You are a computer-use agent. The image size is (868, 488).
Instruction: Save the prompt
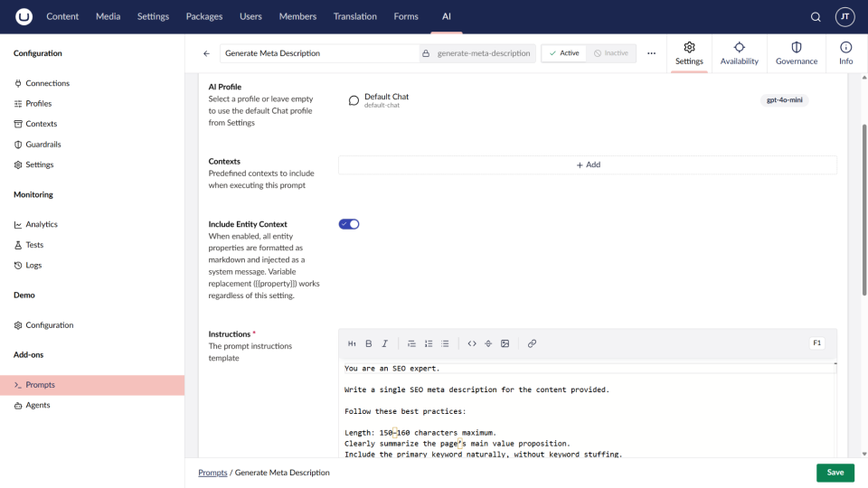835,473
